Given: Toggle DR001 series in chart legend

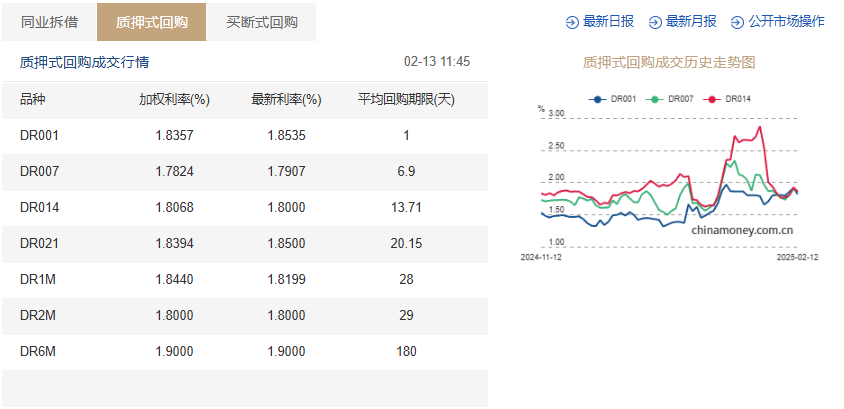Looking at the screenshot, I should (613, 99).
